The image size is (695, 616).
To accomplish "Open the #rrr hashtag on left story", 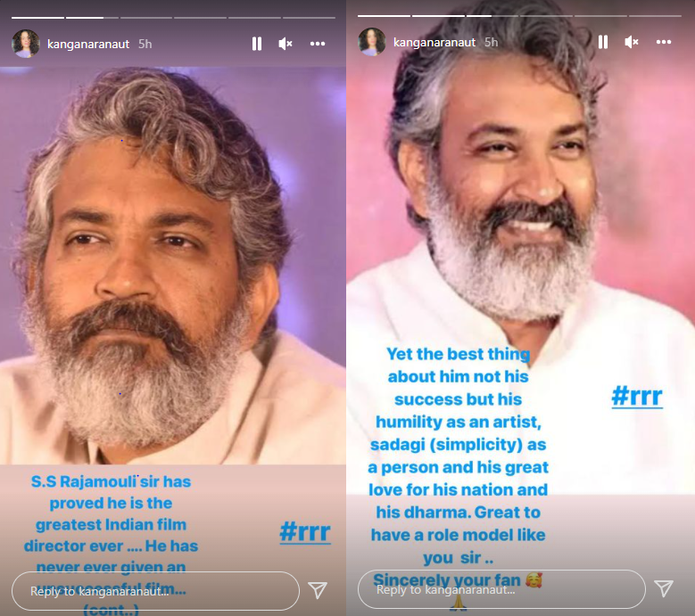I will tap(305, 531).
